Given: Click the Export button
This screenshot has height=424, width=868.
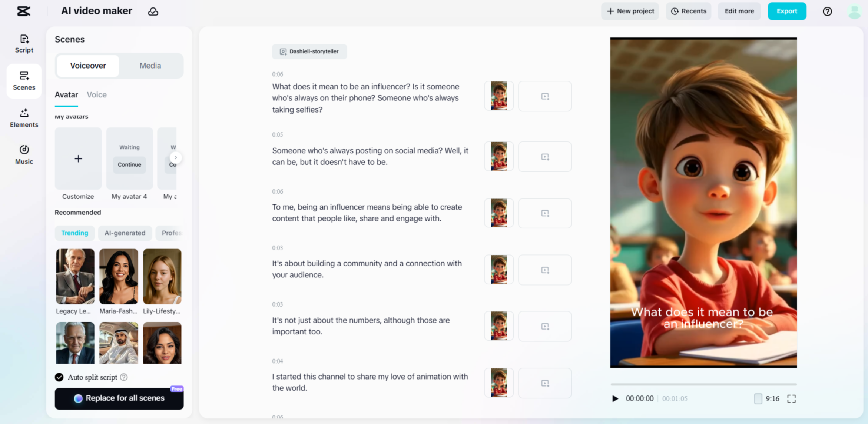Looking at the screenshot, I should tap(786, 11).
